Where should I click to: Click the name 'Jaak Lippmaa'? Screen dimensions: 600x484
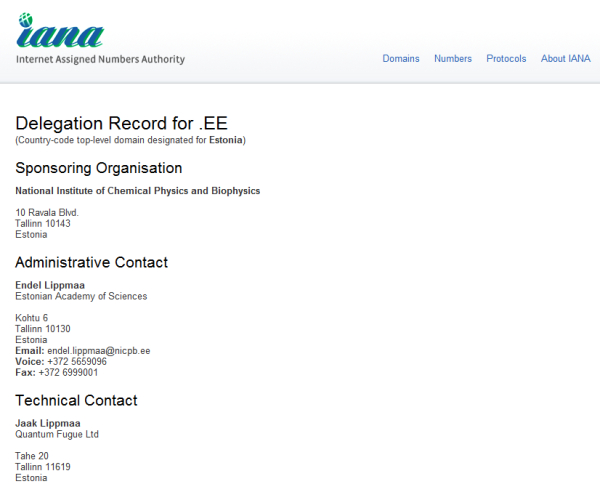tap(48, 423)
